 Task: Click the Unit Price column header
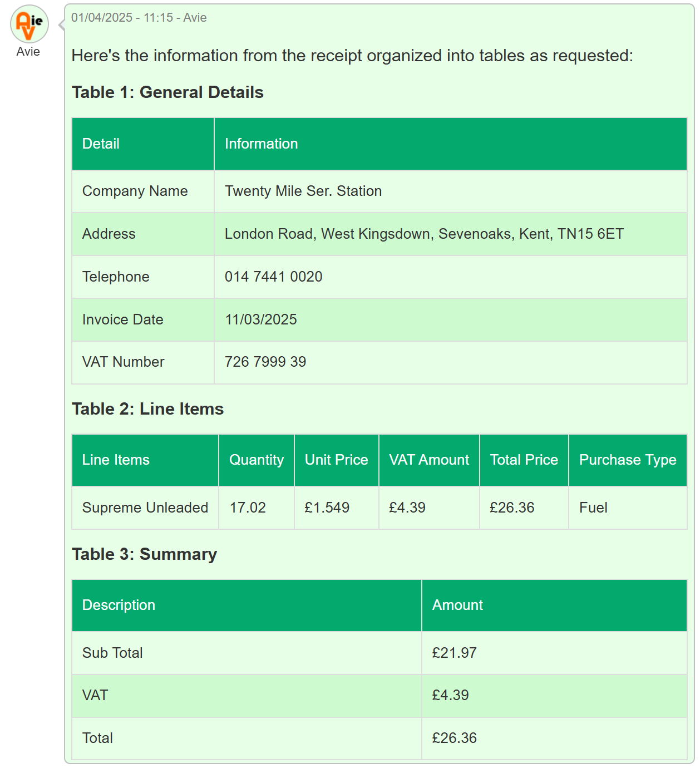(336, 460)
